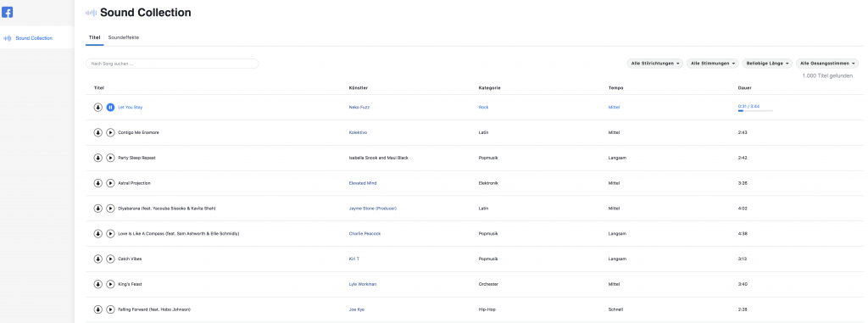The width and height of the screenshot is (868, 323).
Task: Play Love Is Like A Compass track
Action: click(x=111, y=234)
